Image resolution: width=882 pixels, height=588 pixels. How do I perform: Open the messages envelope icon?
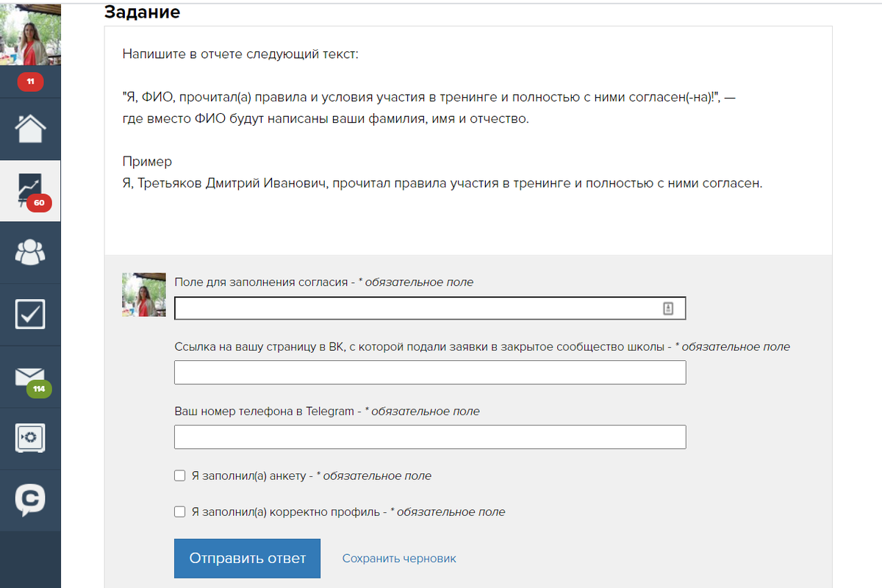click(x=29, y=375)
